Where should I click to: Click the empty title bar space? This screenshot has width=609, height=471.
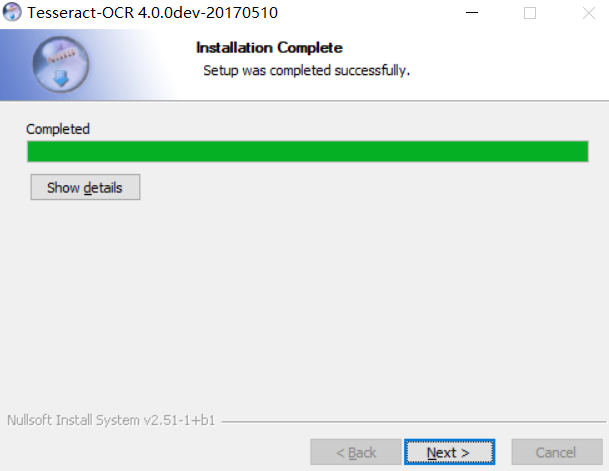click(369, 13)
